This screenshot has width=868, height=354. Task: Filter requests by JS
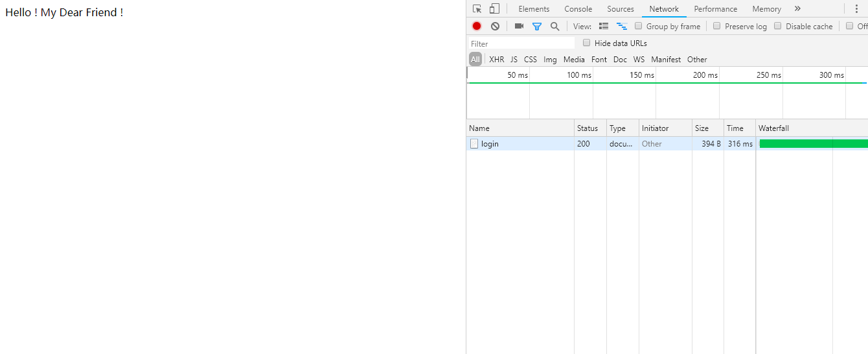(514, 60)
